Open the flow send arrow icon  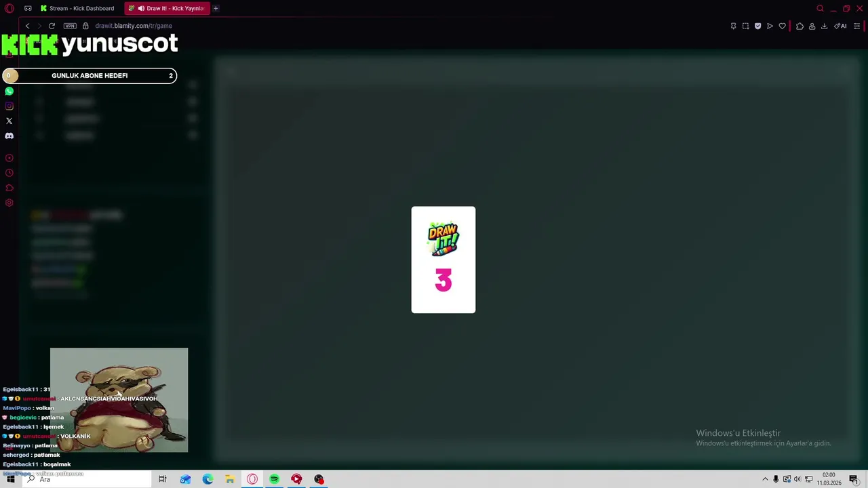click(770, 26)
